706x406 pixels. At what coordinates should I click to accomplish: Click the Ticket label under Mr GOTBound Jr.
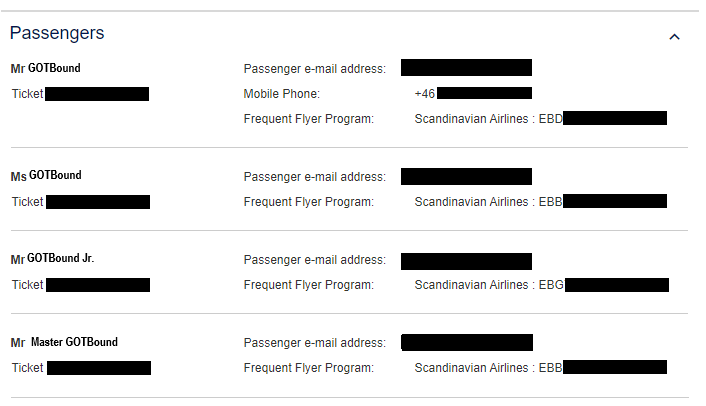tap(28, 285)
